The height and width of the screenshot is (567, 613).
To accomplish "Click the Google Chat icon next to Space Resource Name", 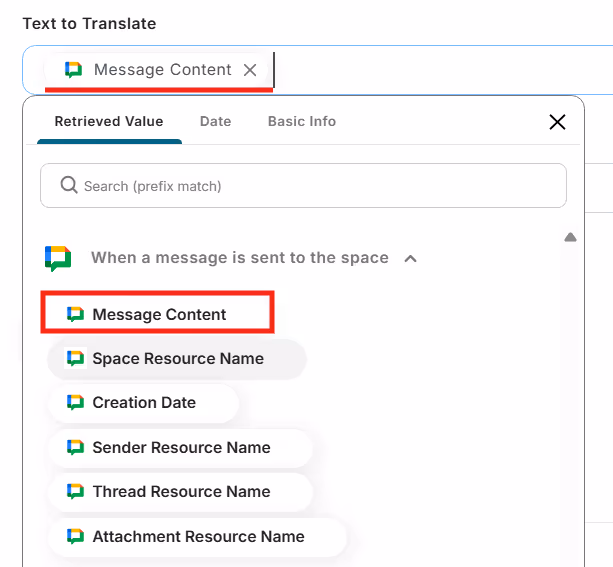I will (x=75, y=358).
